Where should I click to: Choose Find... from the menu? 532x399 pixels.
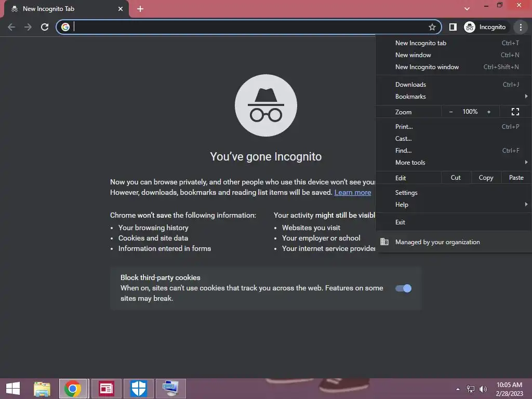454,150
